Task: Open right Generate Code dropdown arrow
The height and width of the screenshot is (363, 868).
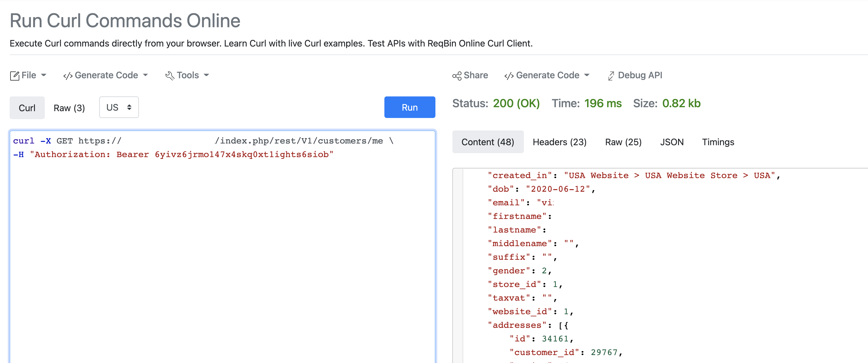Action: (587, 75)
